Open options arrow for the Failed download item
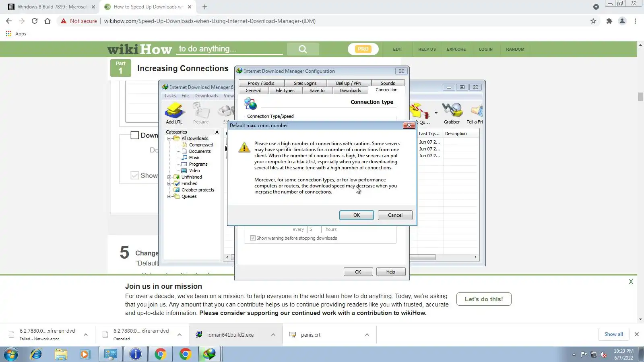This screenshot has width=644, height=362. coord(86,335)
